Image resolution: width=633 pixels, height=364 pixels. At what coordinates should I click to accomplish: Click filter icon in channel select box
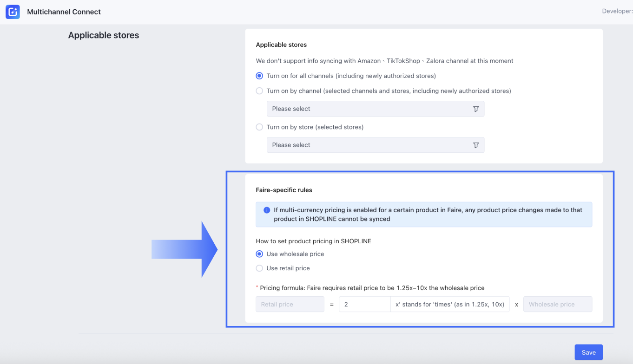click(475, 109)
